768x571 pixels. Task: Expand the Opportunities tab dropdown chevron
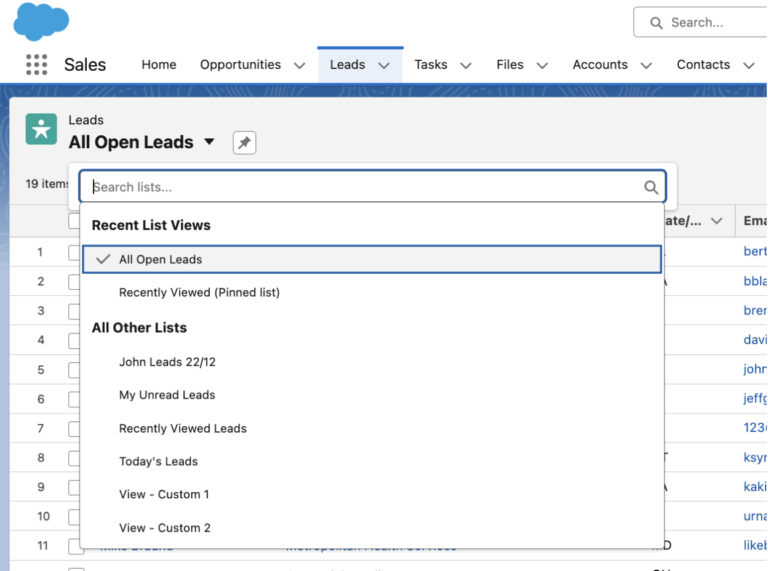point(299,66)
